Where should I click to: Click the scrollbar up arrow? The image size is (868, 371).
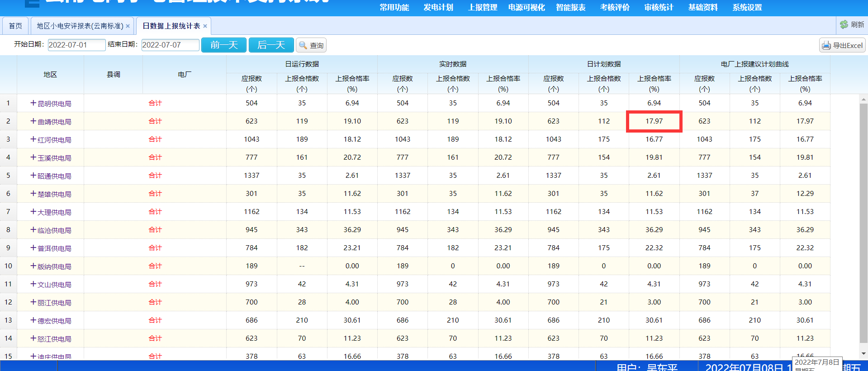click(863, 99)
